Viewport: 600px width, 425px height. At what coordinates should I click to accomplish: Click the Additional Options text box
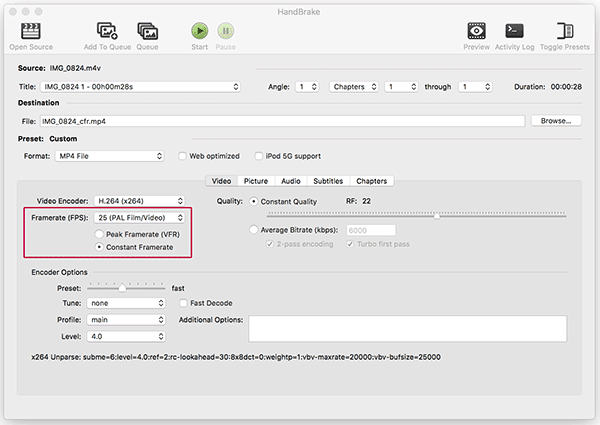click(408, 328)
